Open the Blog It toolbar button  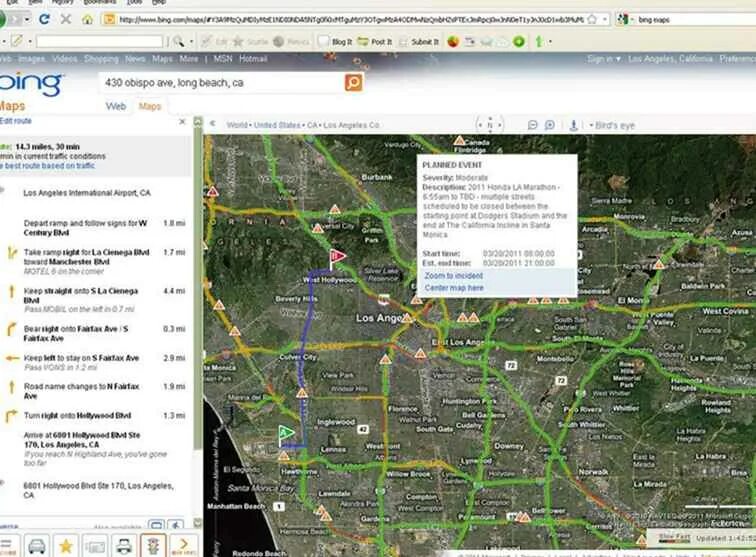(x=336, y=42)
